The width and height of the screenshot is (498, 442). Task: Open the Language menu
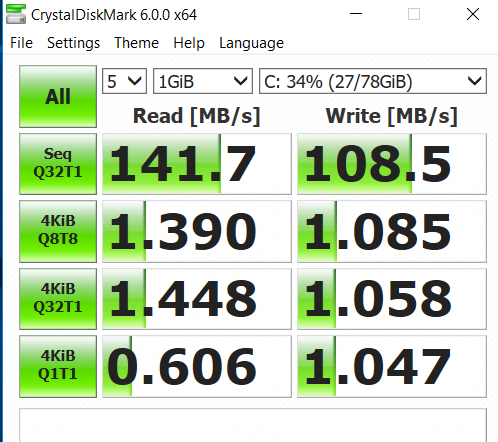[x=251, y=43]
